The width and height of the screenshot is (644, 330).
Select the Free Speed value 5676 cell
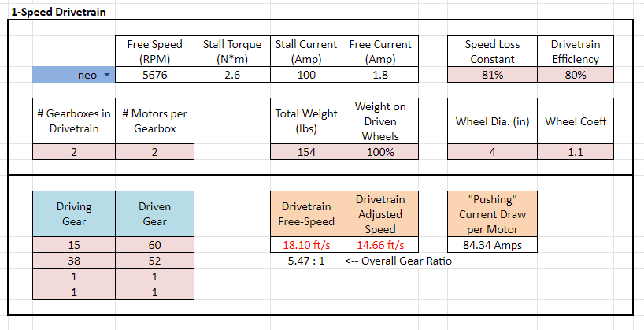click(154, 75)
